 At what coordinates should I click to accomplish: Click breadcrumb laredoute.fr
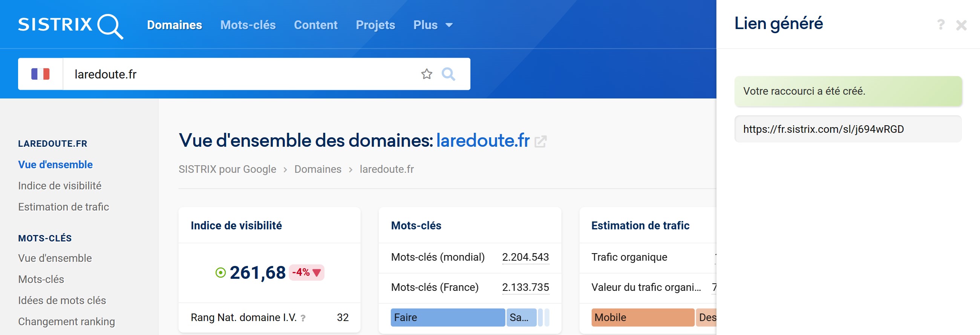(x=386, y=169)
